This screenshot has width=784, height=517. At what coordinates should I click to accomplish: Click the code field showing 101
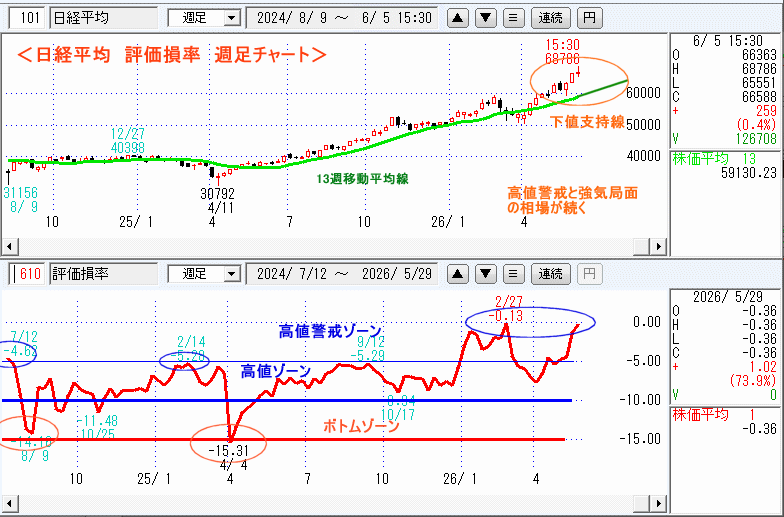click(x=28, y=18)
